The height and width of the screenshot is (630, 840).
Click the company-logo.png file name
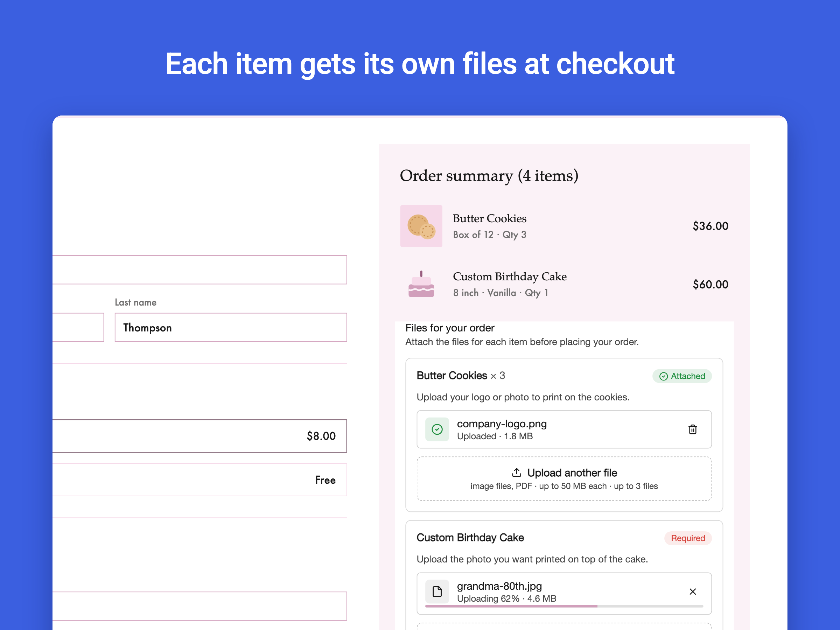pyautogui.click(x=502, y=423)
